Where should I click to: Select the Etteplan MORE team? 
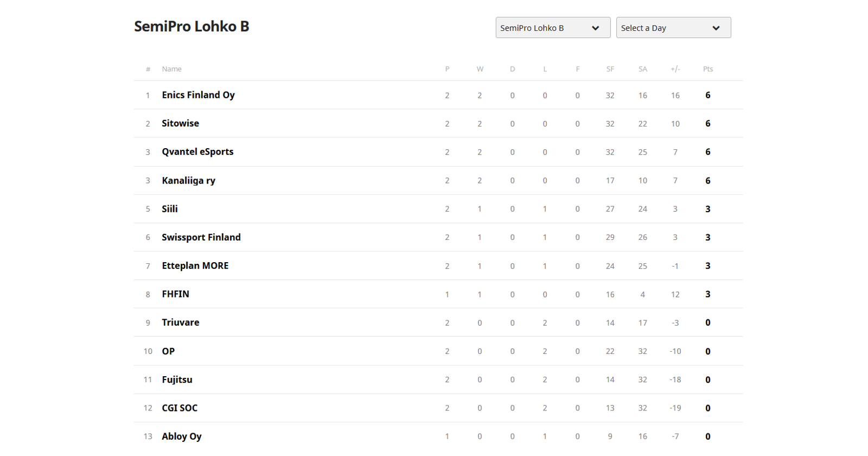195,266
